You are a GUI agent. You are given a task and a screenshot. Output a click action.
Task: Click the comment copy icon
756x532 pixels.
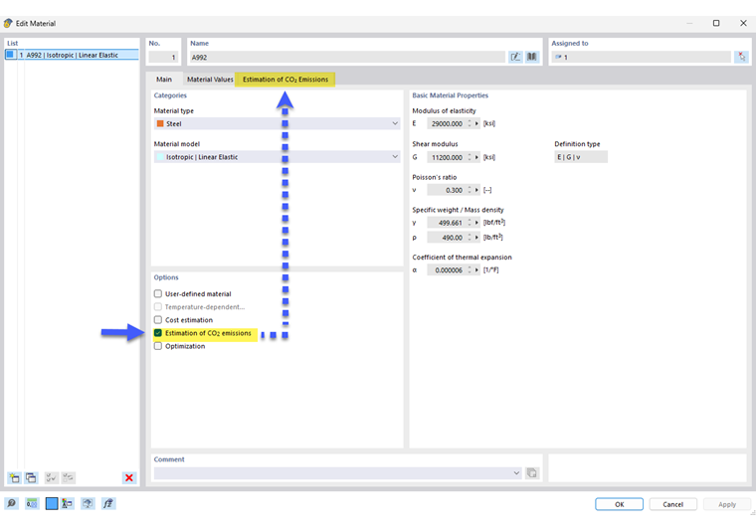click(532, 472)
